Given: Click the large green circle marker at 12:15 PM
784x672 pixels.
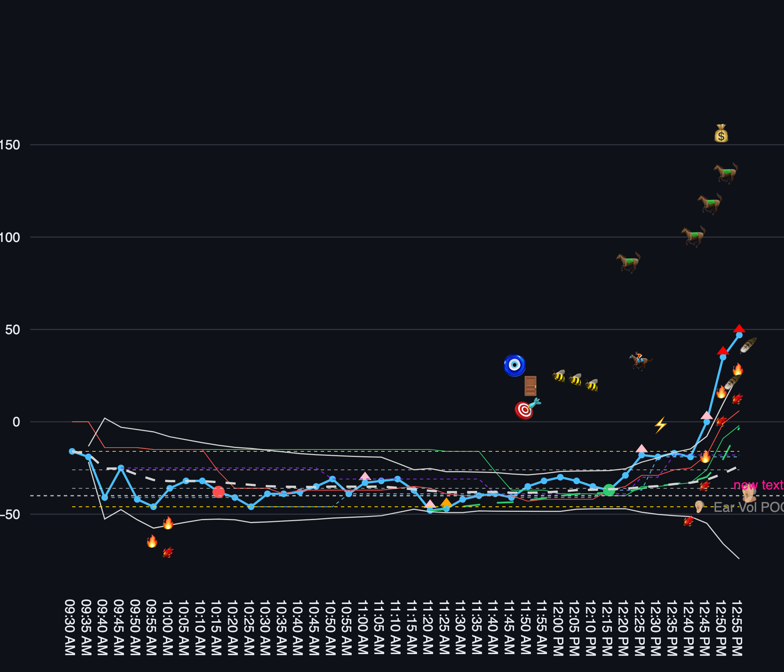Looking at the screenshot, I should pos(609,490).
